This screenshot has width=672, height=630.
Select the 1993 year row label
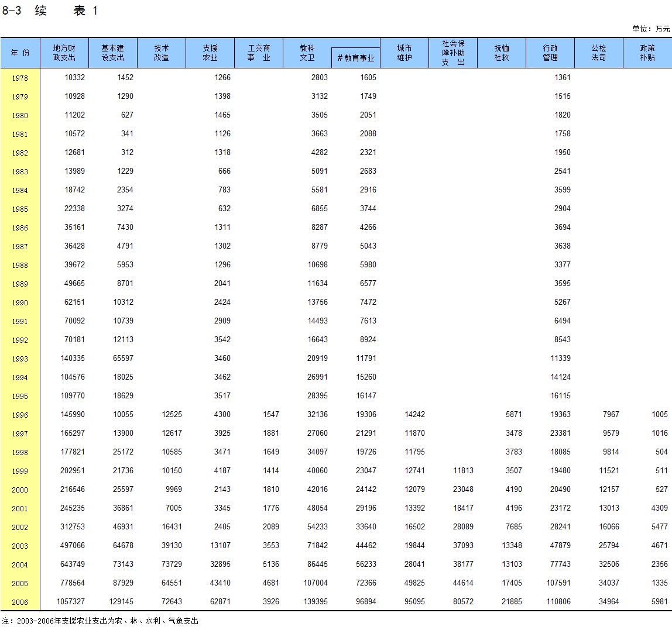click(x=20, y=359)
